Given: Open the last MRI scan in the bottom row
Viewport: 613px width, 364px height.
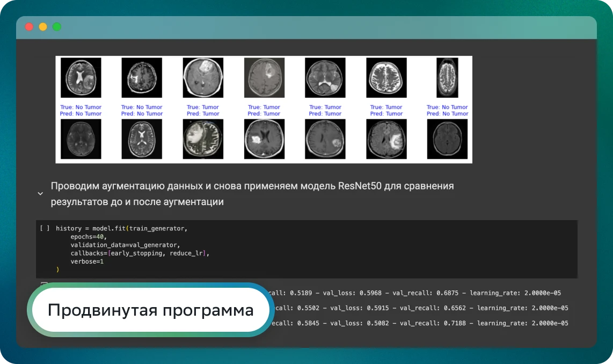Looking at the screenshot, I should pyautogui.click(x=447, y=140).
